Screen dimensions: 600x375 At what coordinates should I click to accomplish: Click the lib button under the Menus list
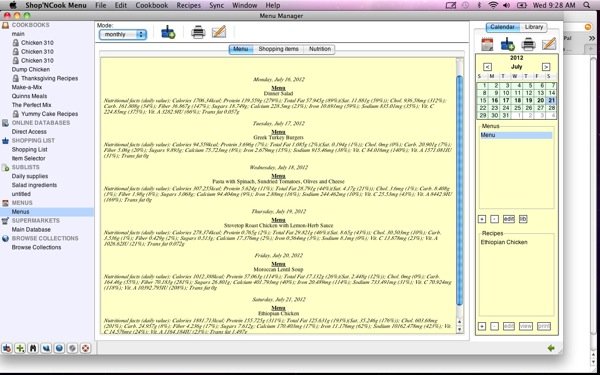(x=523, y=219)
